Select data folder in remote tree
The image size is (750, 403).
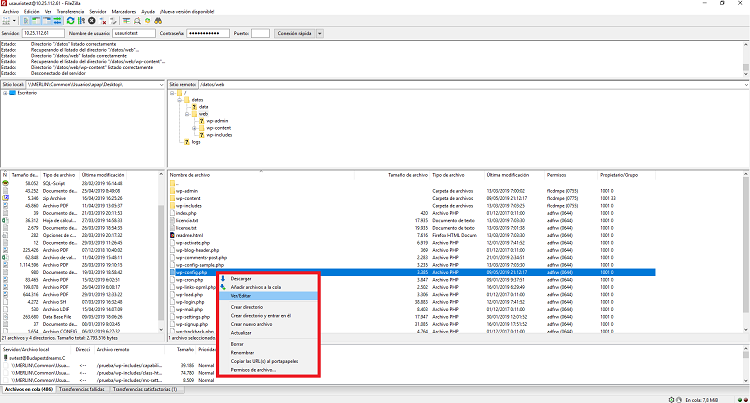(203, 107)
